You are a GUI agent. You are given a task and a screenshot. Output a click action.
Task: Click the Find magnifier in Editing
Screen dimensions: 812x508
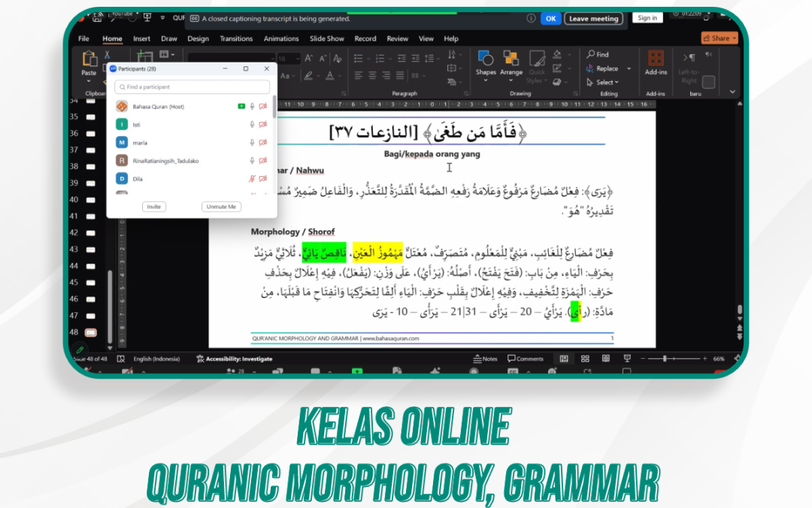click(591, 54)
